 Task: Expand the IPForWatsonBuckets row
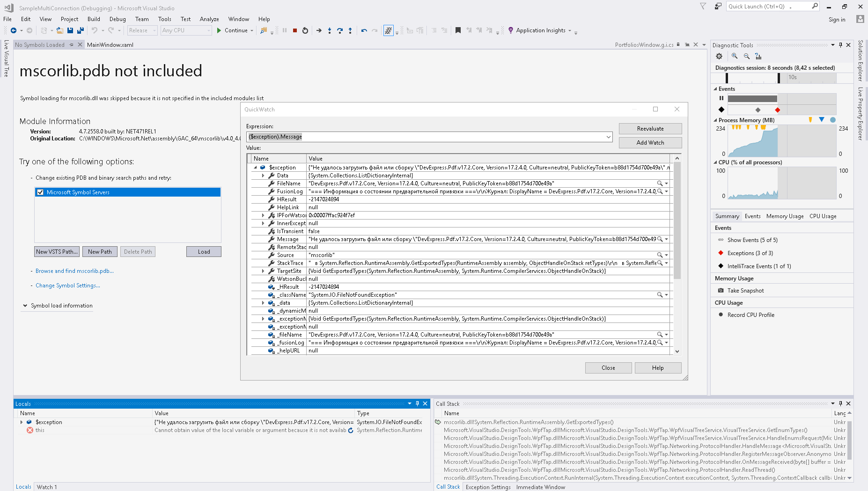[263, 215]
